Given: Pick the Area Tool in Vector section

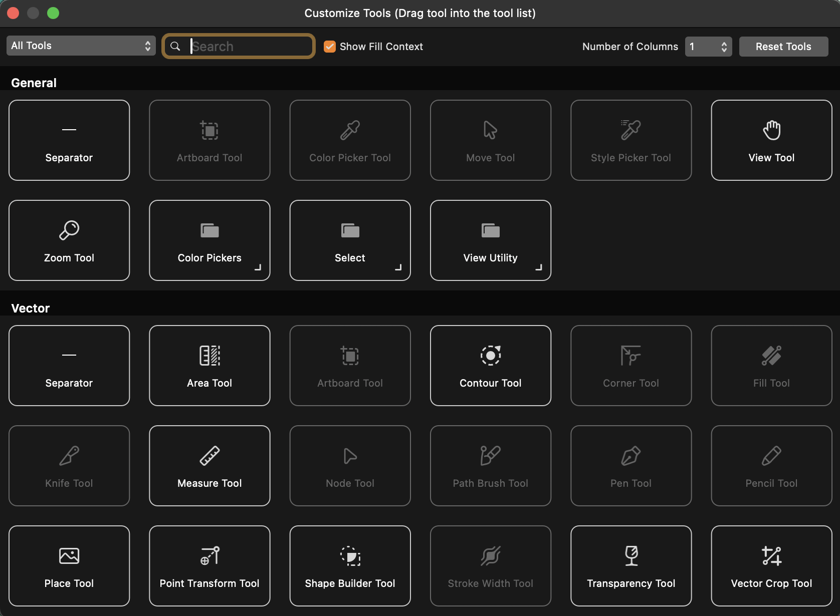Looking at the screenshot, I should click(x=209, y=366).
